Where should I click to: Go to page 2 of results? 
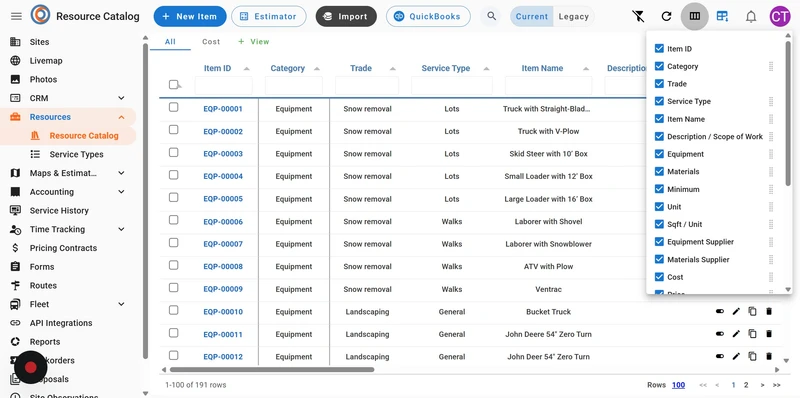[x=746, y=385]
